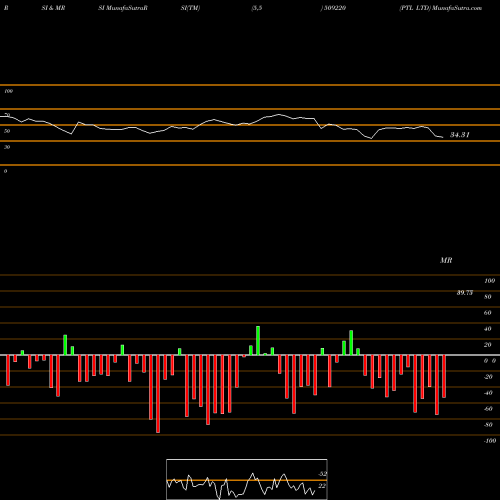
Task: Click the RSI axis label 100
Action: pyautogui.click(x=8, y=91)
